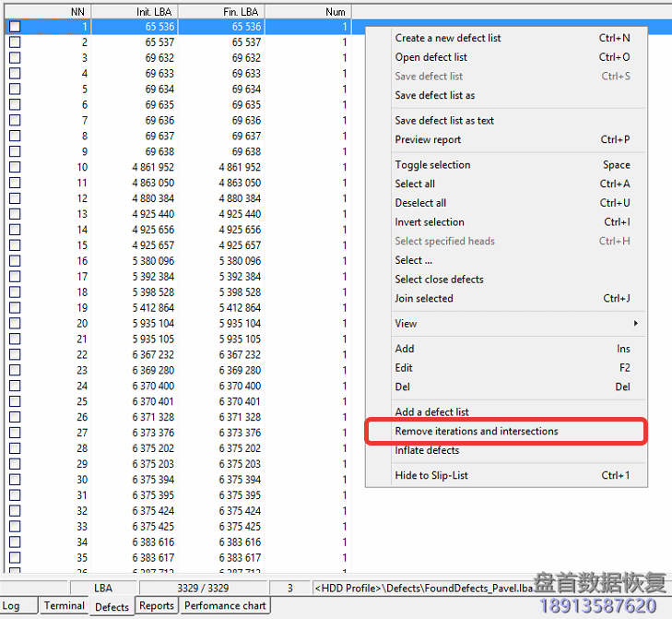
Task: Choose Join selected in menu
Action: click(424, 298)
